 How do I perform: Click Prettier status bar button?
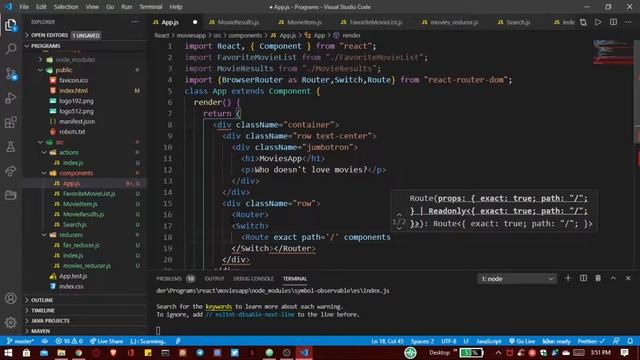tap(591, 341)
